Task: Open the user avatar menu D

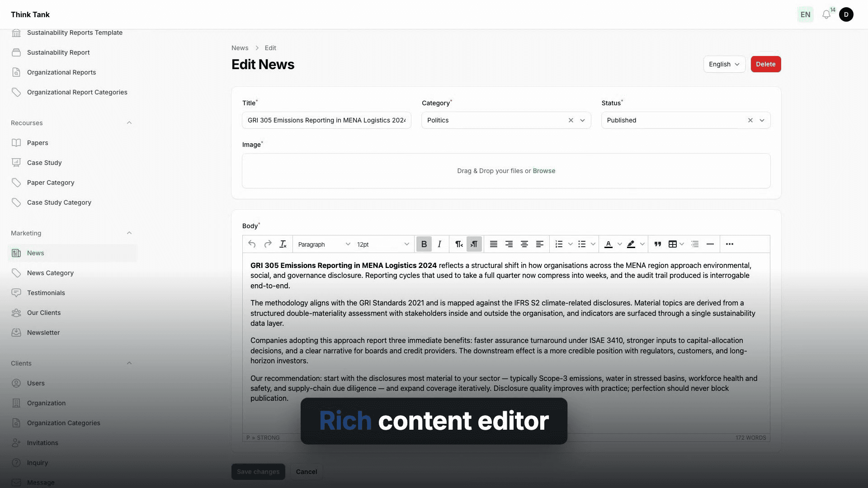Action: pyautogui.click(x=846, y=14)
